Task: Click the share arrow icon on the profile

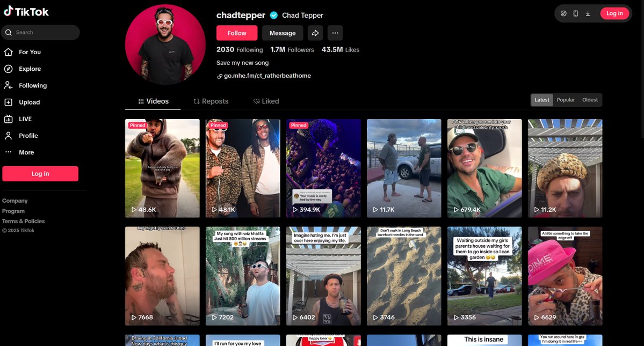Action: (315, 33)
